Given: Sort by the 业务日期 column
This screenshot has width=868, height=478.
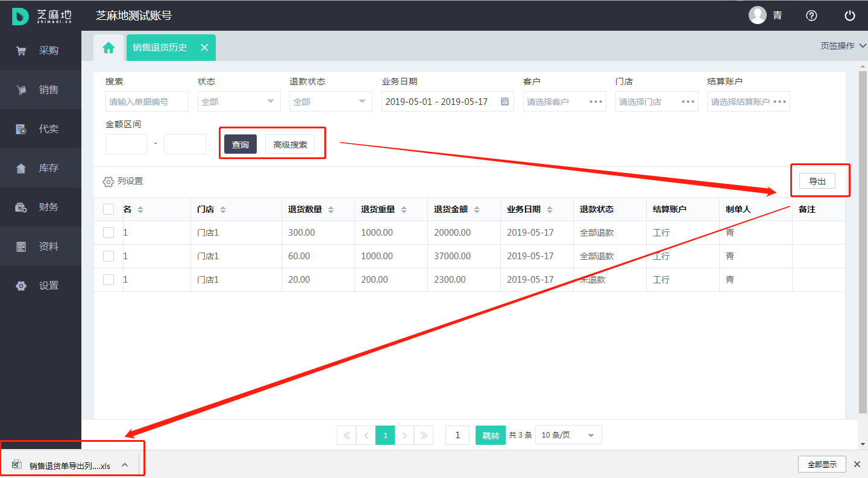Looking at the screenshot, I should (550, 210).
